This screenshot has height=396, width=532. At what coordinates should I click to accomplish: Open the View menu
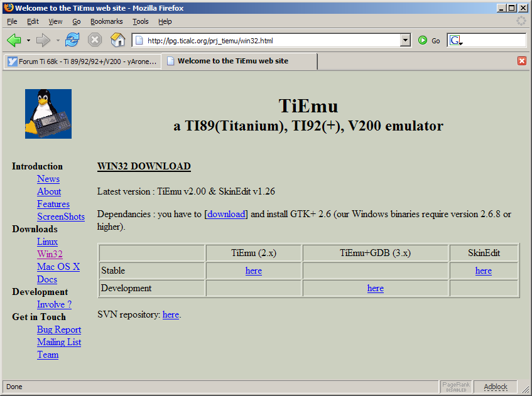tap(55, 21)
